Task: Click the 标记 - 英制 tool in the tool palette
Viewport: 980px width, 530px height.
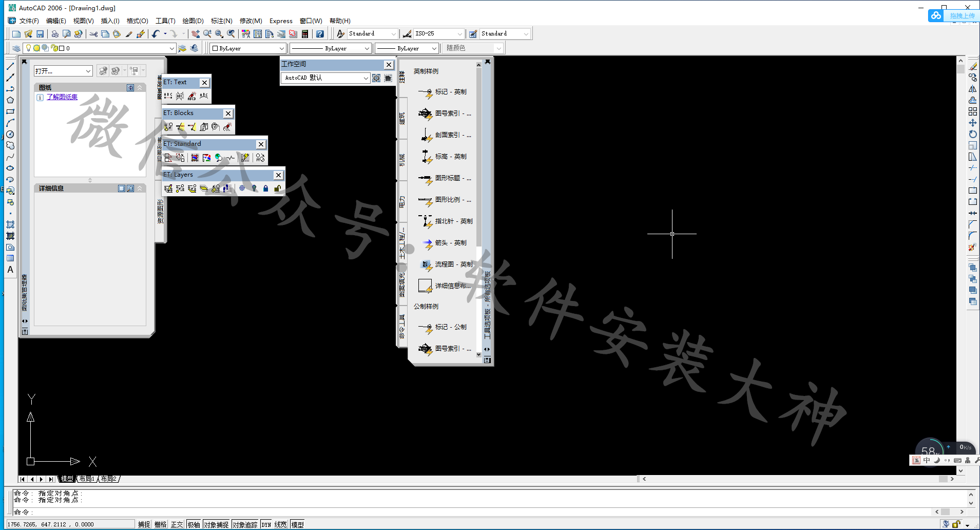Action: point(443,92)
